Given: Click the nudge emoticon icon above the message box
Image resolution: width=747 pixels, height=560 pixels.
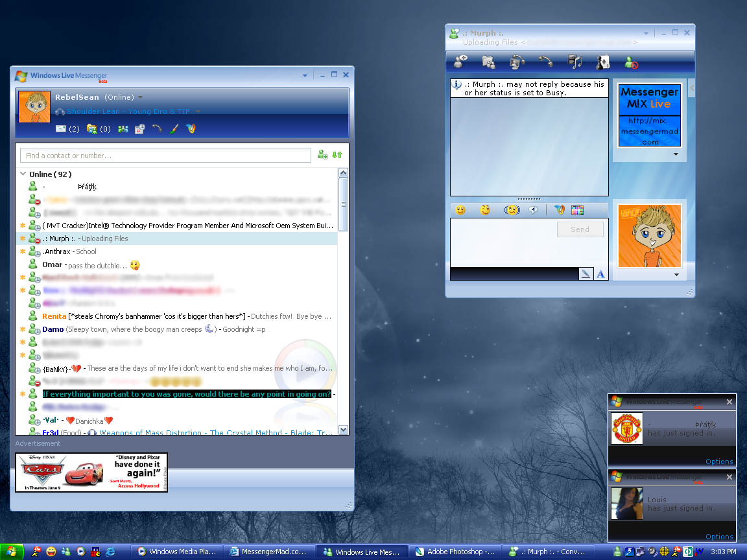Looking at the screenshot, I should [533, 210].
